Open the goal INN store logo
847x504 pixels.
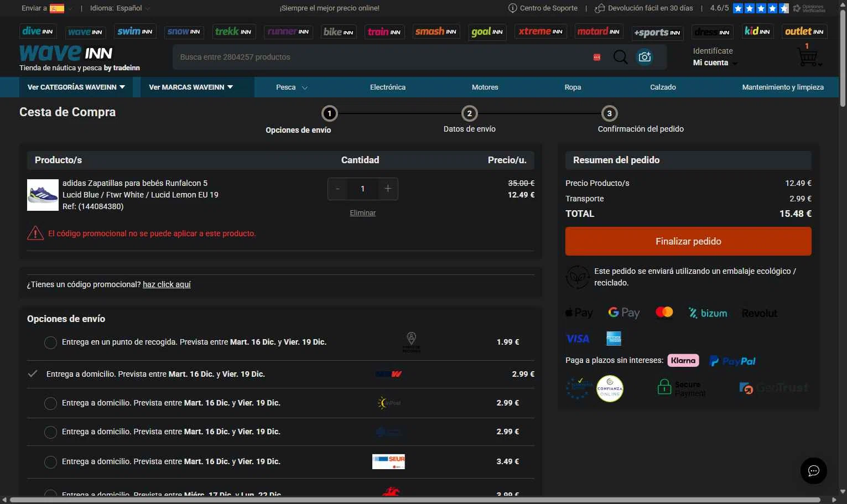click(x=487, y=32)
